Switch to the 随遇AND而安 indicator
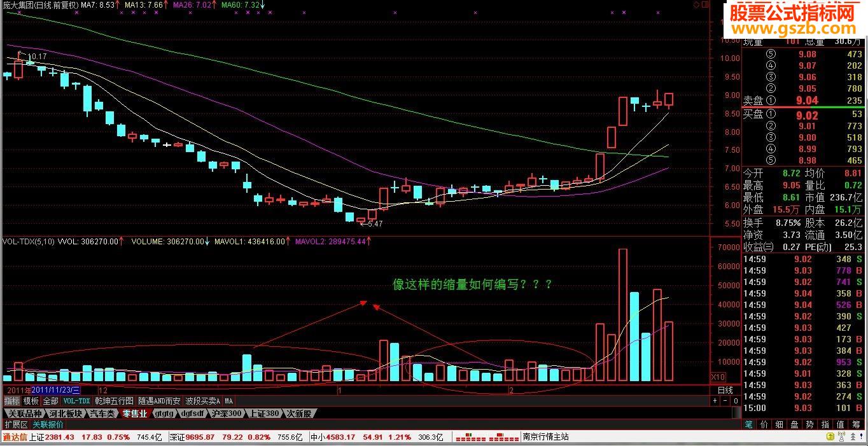This screenshot has width=868, height=446. coord(159,401)
